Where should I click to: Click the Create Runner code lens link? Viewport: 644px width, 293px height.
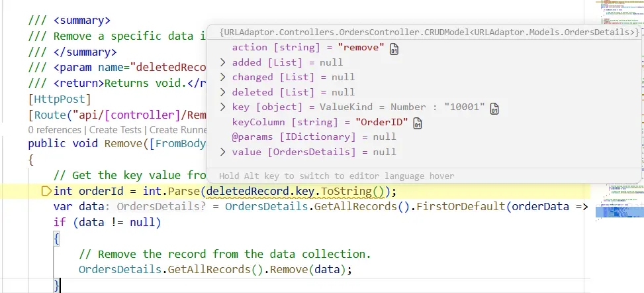[178, 130]
